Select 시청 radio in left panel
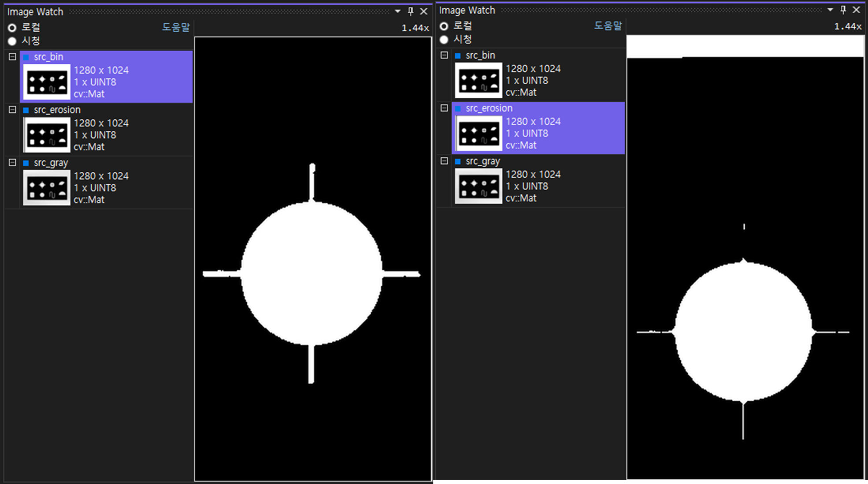This screenshot has height=484, width=868. click(x=12, y=41)
